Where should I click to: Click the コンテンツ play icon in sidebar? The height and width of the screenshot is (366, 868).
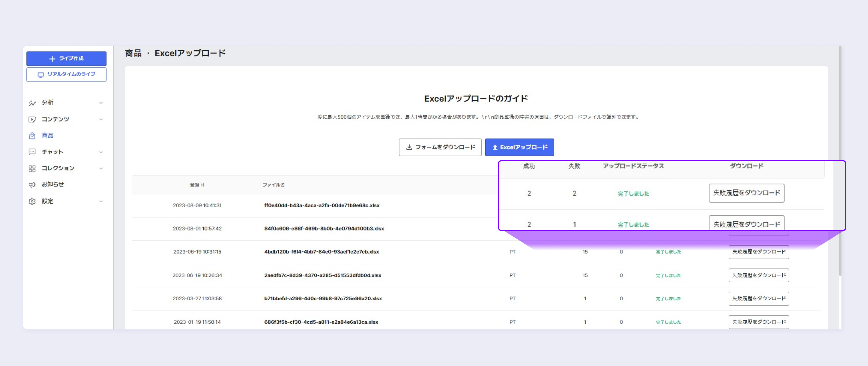32,120
